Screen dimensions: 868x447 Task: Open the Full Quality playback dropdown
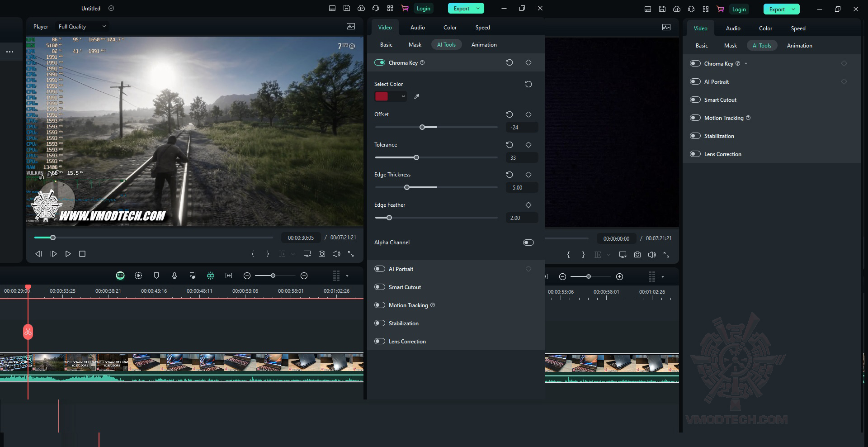pyautogui.click(x=82, y=26)
